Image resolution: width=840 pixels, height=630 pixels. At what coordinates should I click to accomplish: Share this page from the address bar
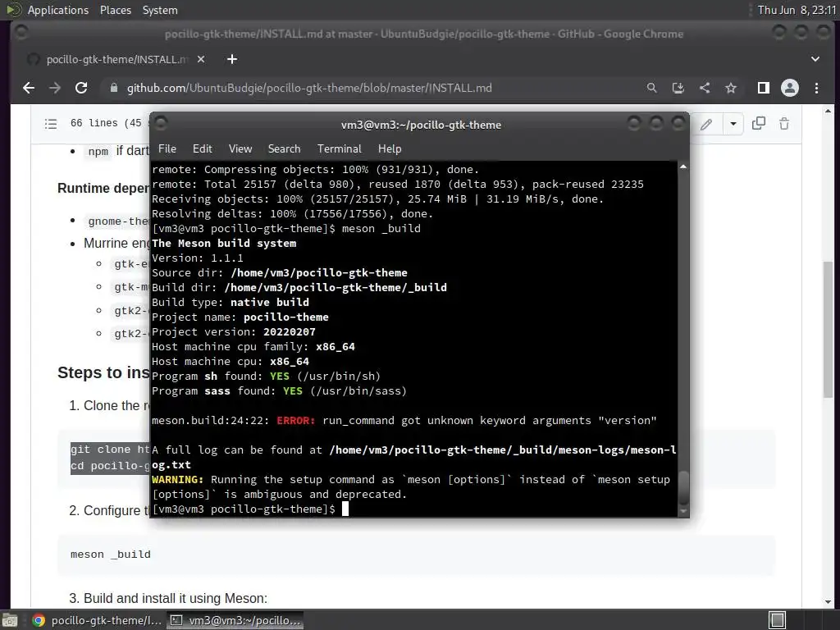pos(705,88)
